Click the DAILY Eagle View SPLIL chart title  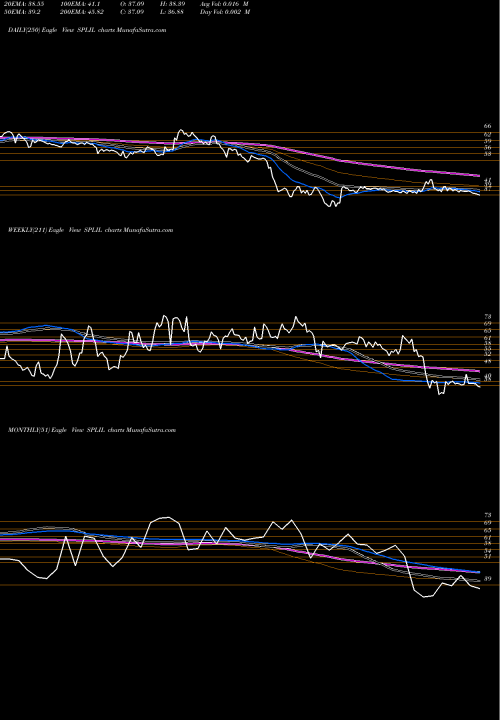coord(87,30)
